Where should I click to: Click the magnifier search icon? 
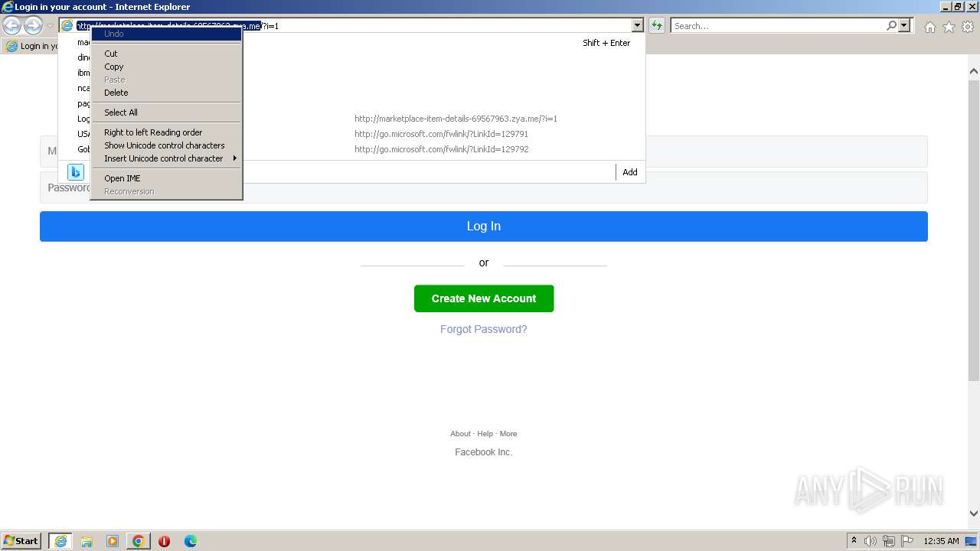891,25
